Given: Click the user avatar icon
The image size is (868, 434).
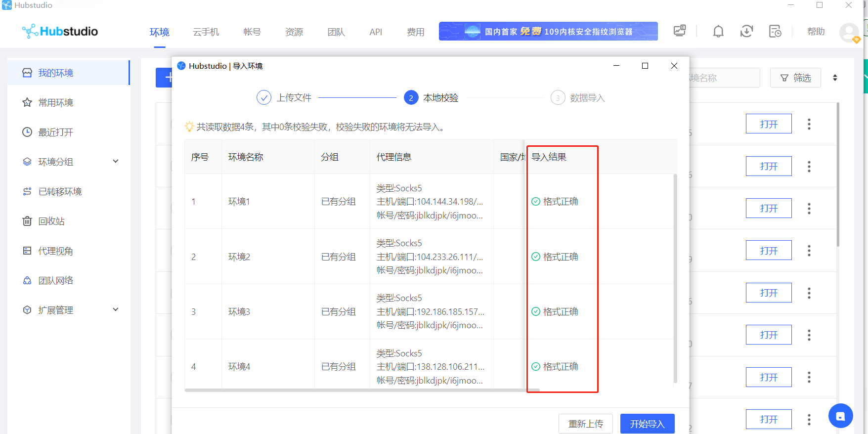Looking at the screenshot, I should [x=849, y=33].
